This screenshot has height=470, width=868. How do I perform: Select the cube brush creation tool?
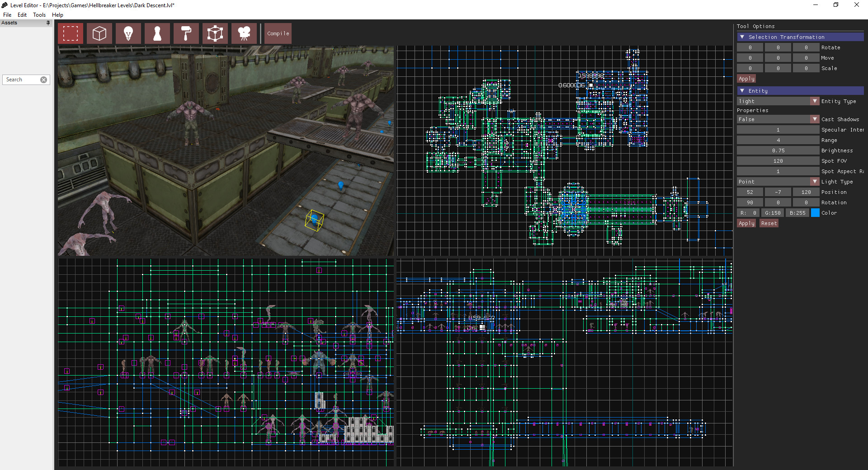click(x=99, y=33)
